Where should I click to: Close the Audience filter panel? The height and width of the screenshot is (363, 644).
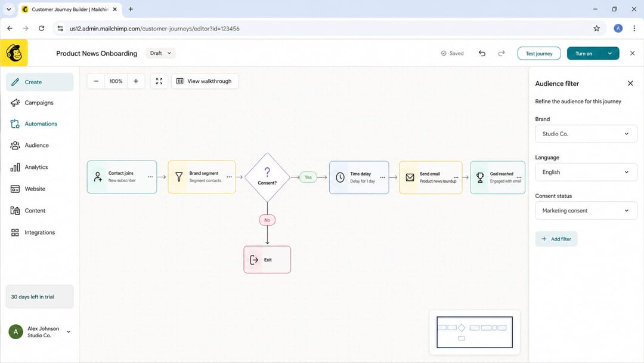point(630,84)
